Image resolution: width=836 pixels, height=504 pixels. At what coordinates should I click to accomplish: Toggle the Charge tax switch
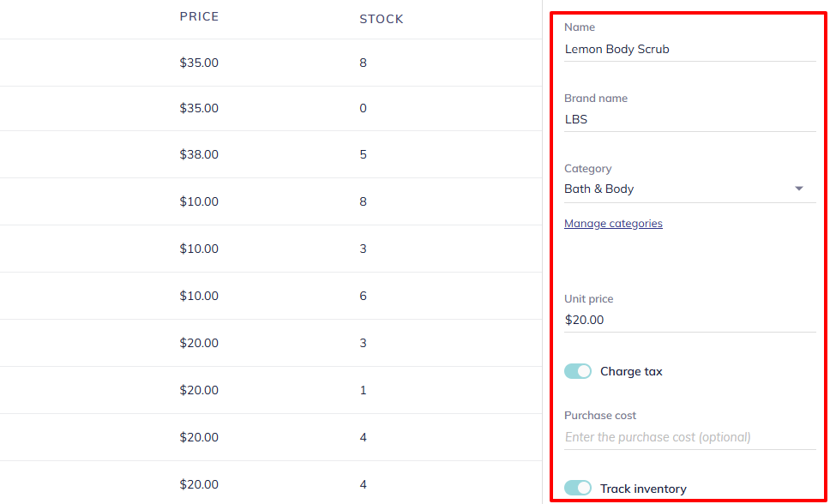(578, 371)
